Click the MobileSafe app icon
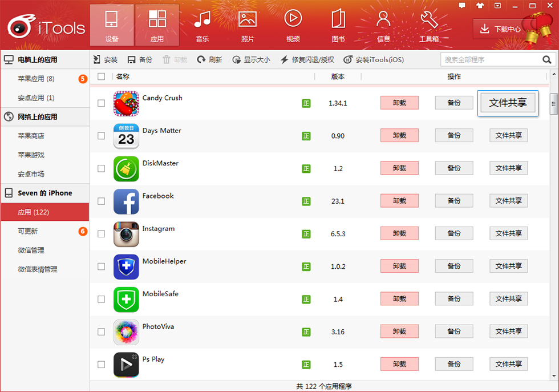 click(x=126, y=299)
